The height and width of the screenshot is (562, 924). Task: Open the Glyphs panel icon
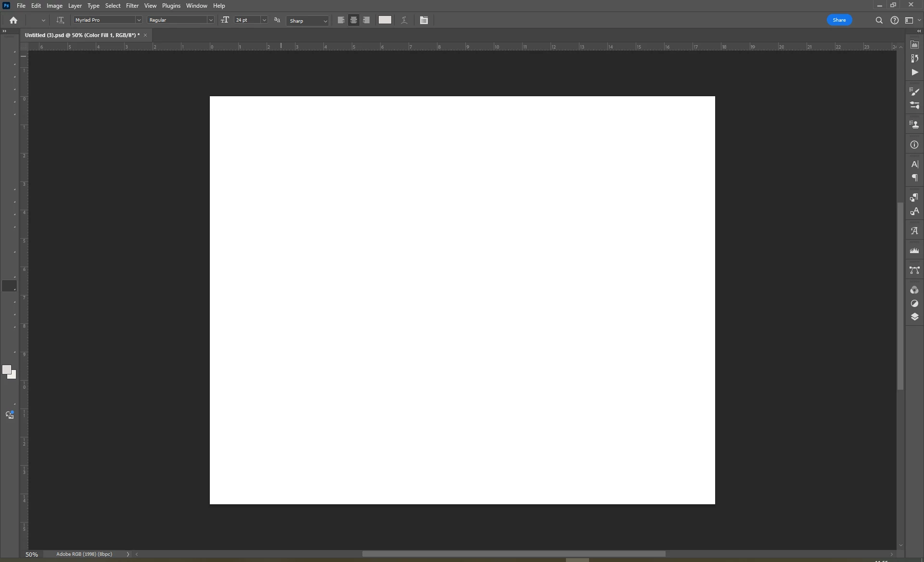click(x=914, y=231)
